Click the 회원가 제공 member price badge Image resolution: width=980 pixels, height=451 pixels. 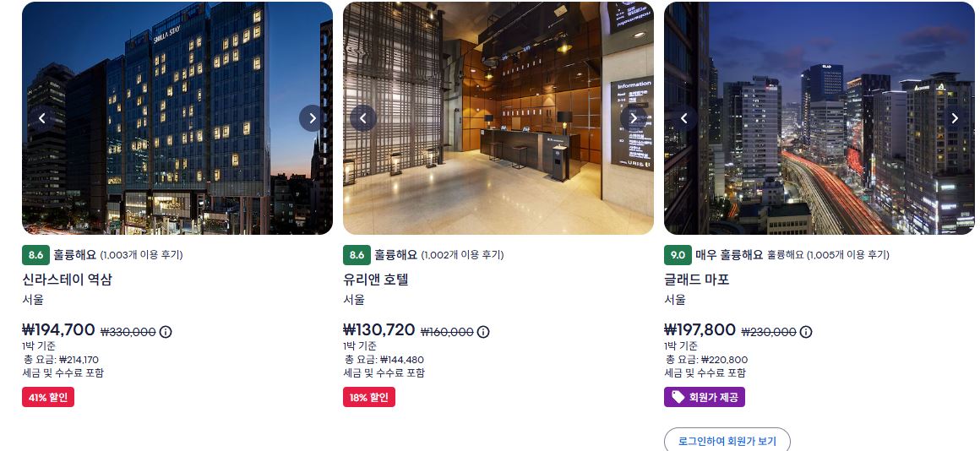click(705, 397)
